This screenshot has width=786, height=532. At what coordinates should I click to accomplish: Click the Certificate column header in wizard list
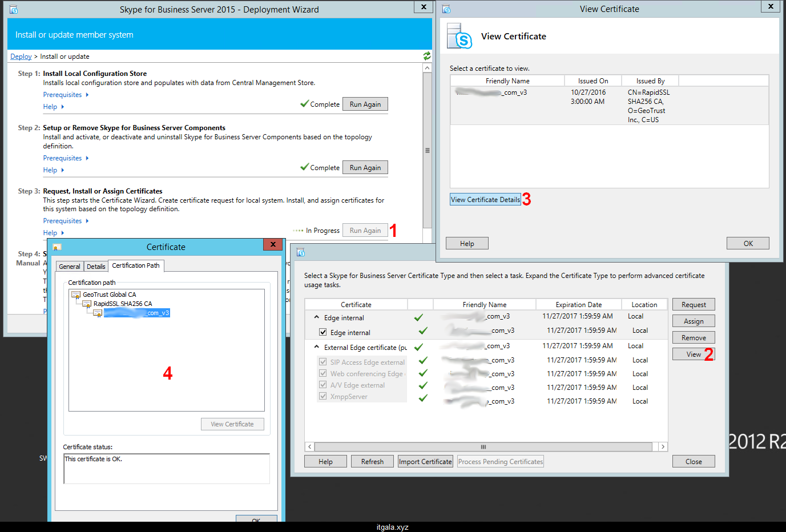[356, 305]
